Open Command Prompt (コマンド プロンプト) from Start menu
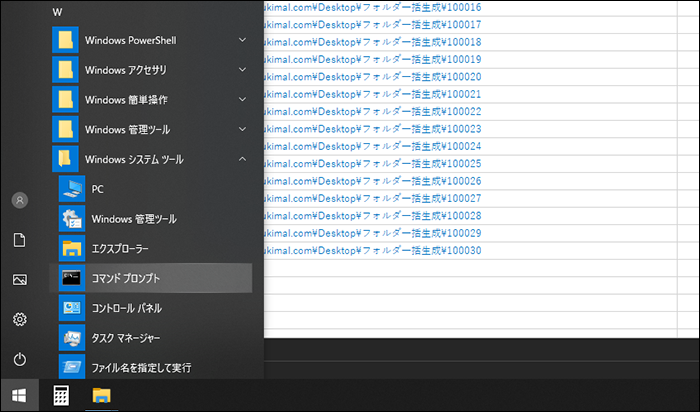 (x=150, y=278)
